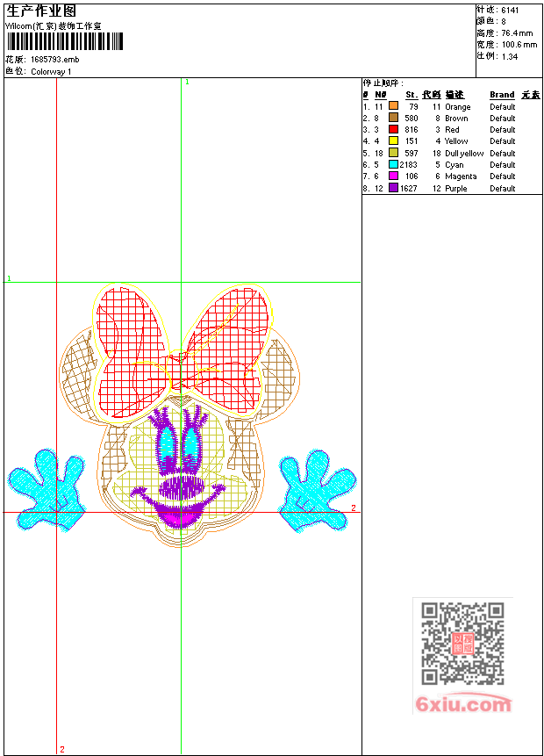Click the 'Brand' column header

coord(502,95)
